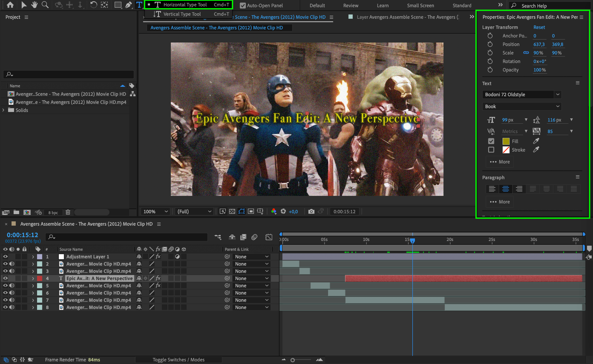Screen dimensions: 593x364
Task: Center align the paragraph text
Action: coord(506,189)
